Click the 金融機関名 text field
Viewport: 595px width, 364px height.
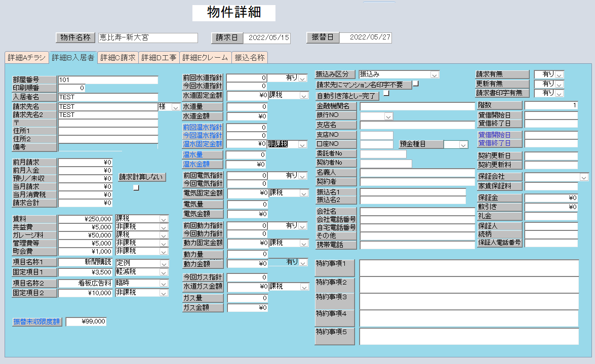(417, 106)
